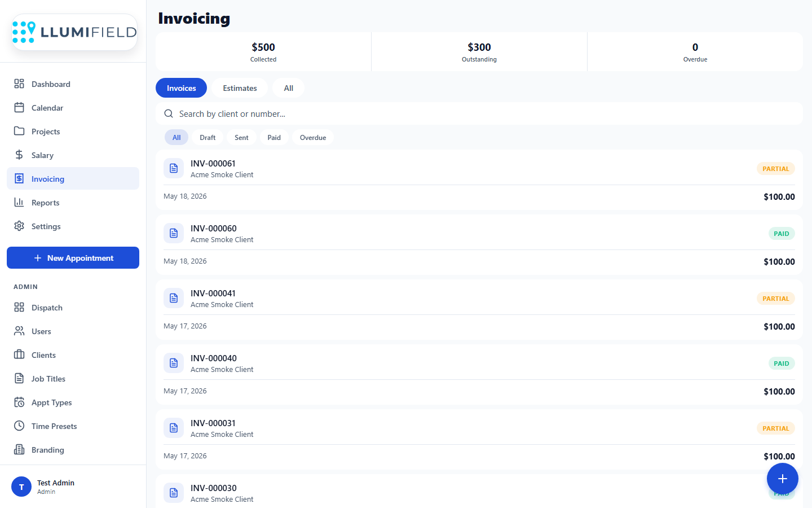812x508 pixels.
Task: Click document icon for INV-000040
Action: click(174, 363)
